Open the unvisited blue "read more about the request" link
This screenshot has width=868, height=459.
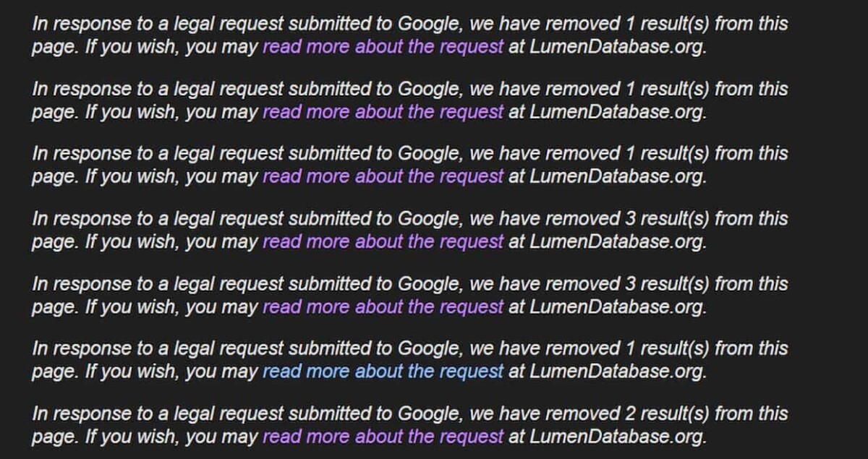pos(382,372)
